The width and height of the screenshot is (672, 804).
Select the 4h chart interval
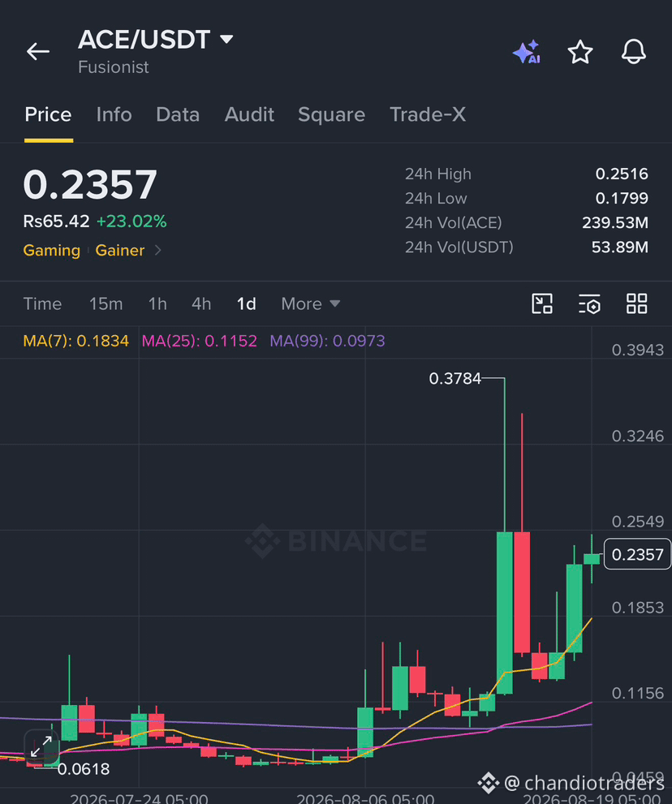pyautogui.click(x=201, y=304)
